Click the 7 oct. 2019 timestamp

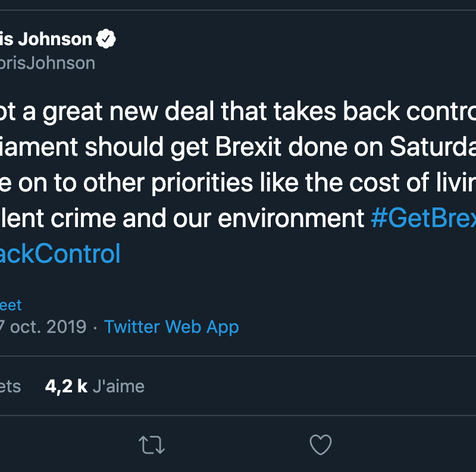click(x=43, y=327)
